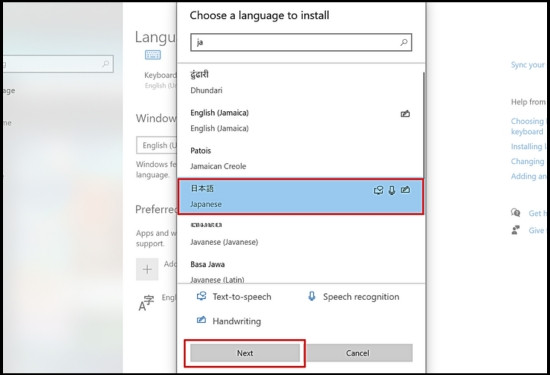550x375 pixels.
Task: Click the Give feedback person icon
Action: pyautogui.click(x=516, y=230)
